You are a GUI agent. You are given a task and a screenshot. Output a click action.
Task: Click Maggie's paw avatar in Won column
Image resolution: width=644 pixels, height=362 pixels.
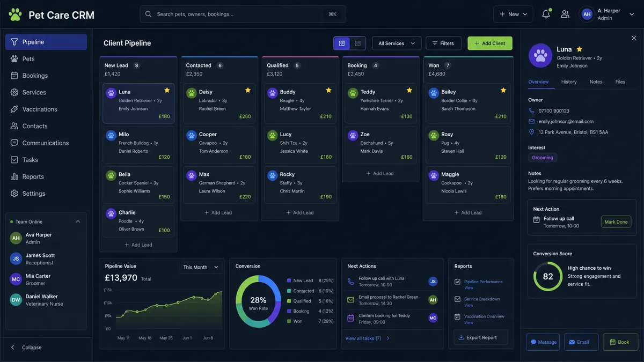434,175
